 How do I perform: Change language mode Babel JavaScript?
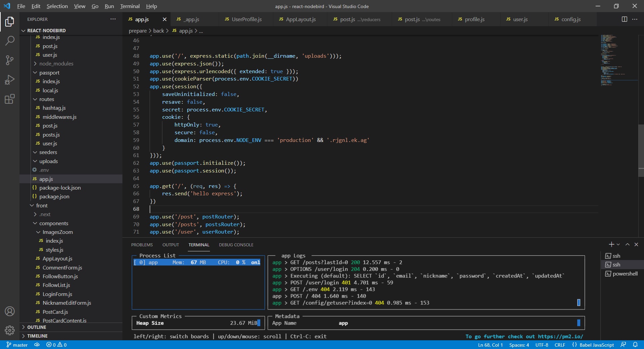[596, 345]
